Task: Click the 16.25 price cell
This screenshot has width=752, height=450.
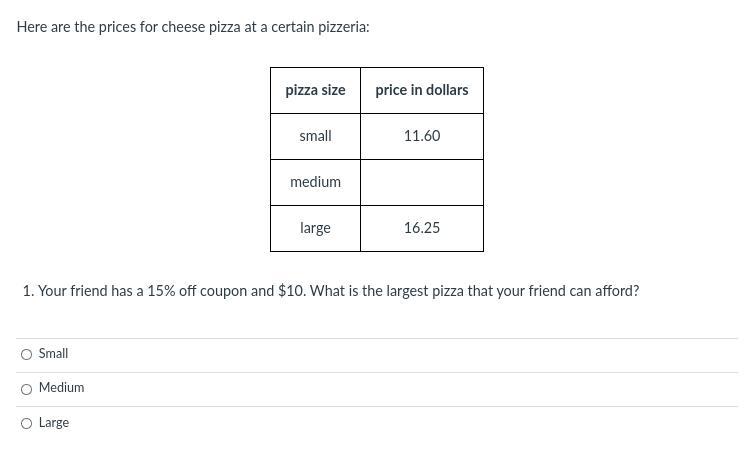Action: pyautogui.click(x=422, y=228)
